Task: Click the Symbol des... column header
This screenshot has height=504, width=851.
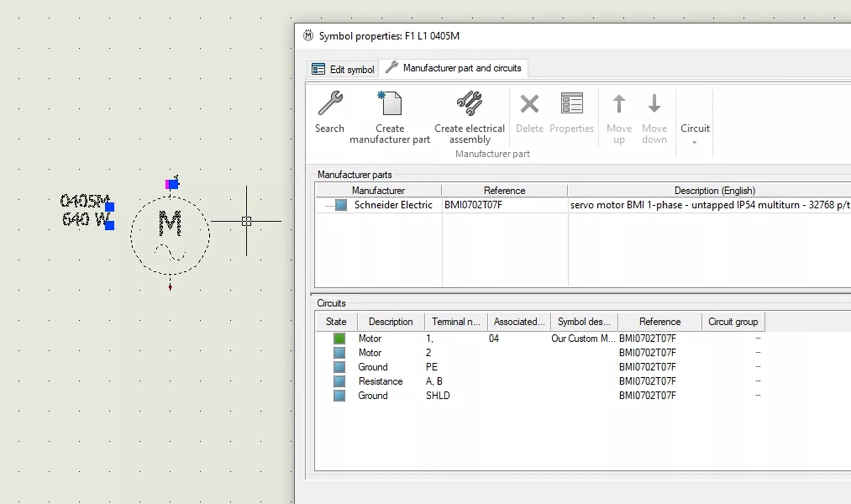Action: pos(584,322)
